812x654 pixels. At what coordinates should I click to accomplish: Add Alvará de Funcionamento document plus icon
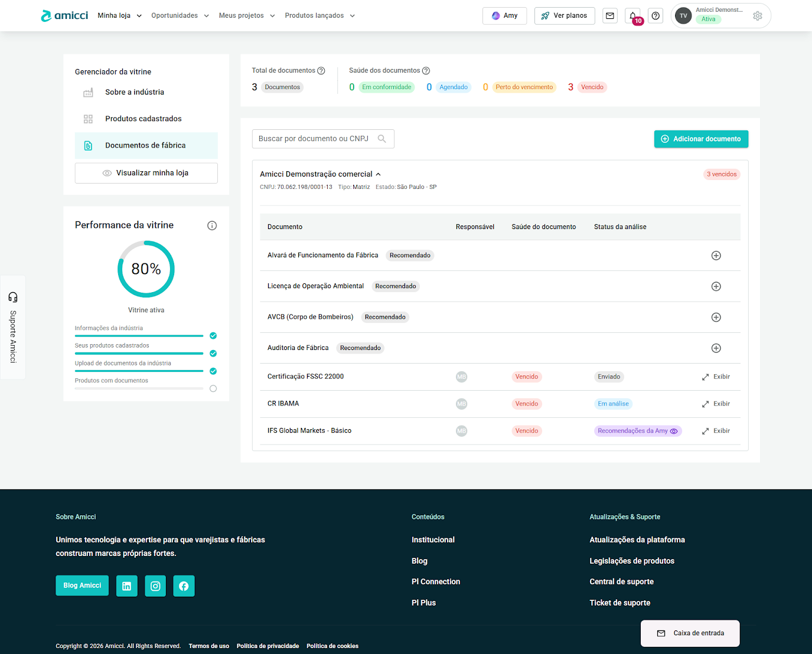716,256
